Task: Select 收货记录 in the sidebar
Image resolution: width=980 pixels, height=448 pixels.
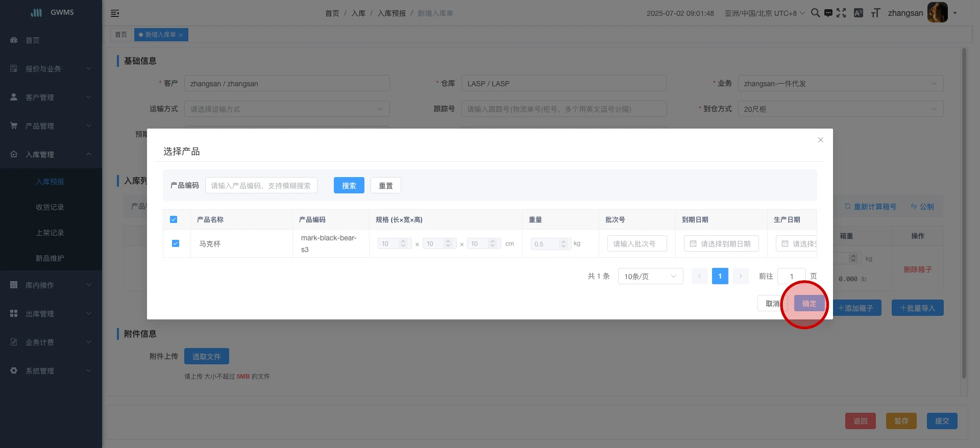Action: click(50, 207)
